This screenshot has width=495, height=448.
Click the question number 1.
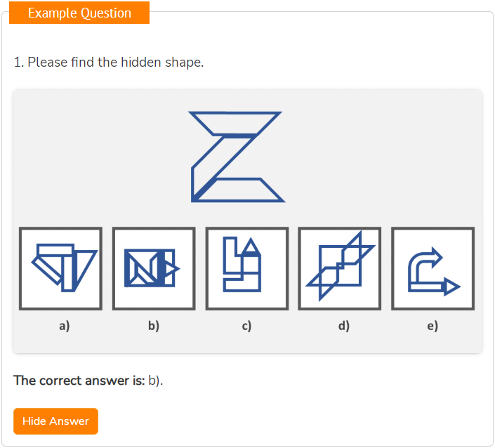click(x=18, y=62)
